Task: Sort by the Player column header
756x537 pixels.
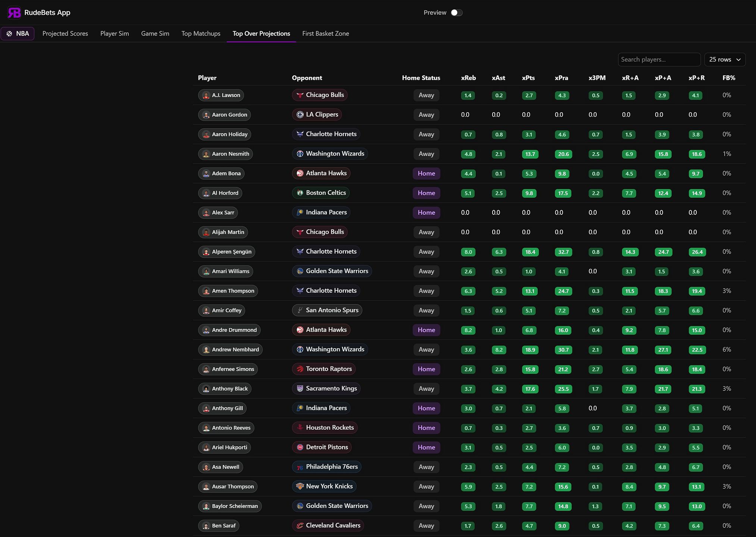Action: point(207,78)
